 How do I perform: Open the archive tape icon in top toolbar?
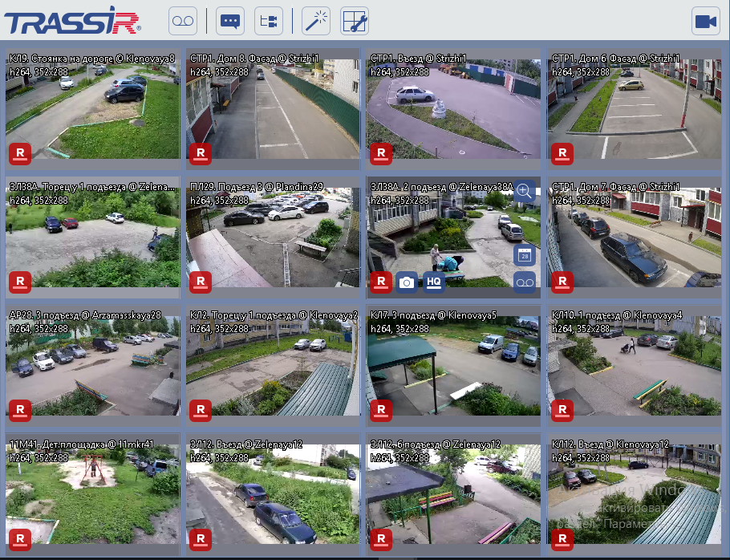click(x=183, y=21)
